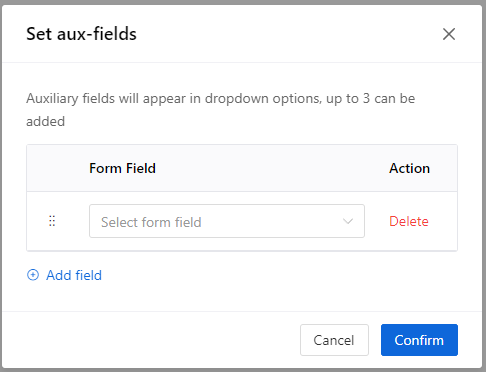487x372 pixels.
Task: Click the red Delete action text
Action: point(409,221)
